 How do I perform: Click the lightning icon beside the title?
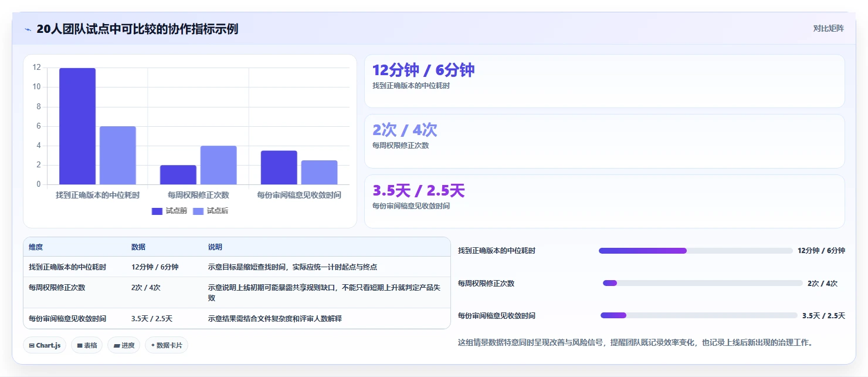(28, 29)
